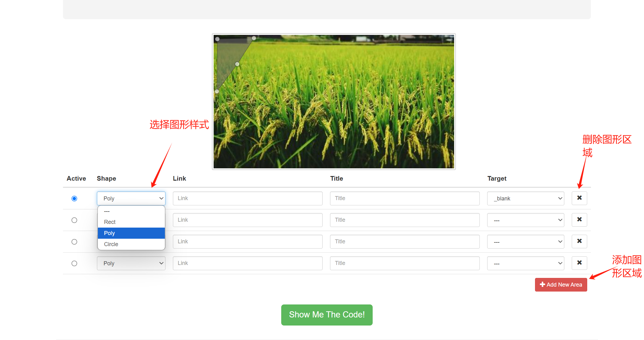Click the third row Title field

pos(404,242)
